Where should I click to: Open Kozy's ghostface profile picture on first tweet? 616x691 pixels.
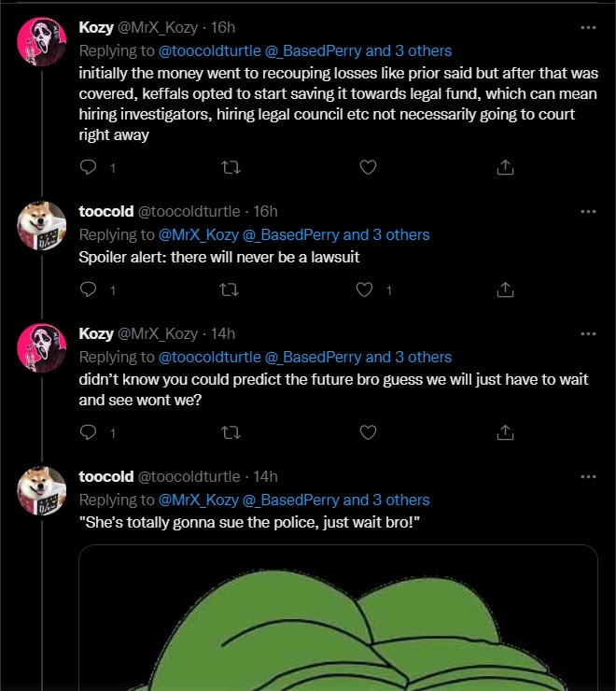click(x=42, y=41)
